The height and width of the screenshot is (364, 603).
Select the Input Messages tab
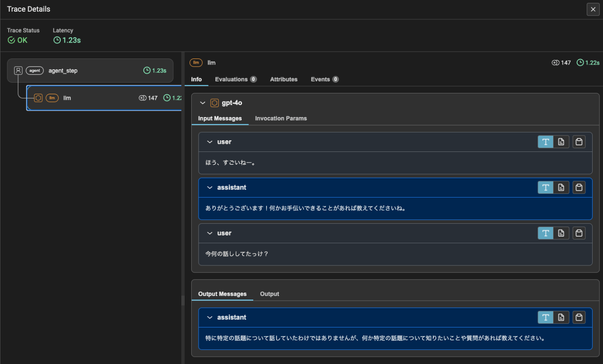point(220,118)
